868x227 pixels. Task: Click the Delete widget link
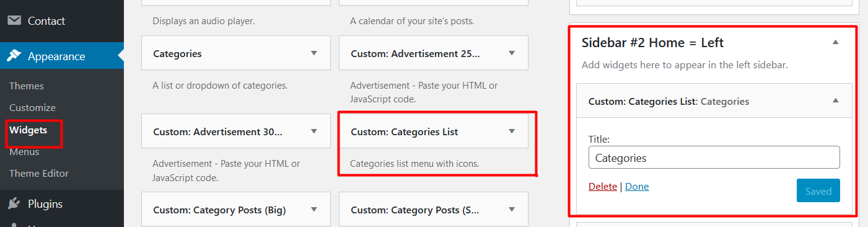tap(603, 186)
